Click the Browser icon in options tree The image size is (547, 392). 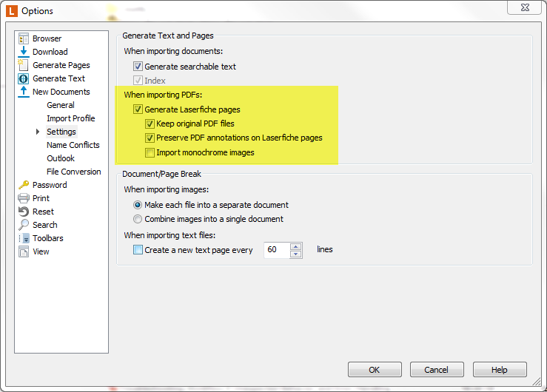coord(24,38)
